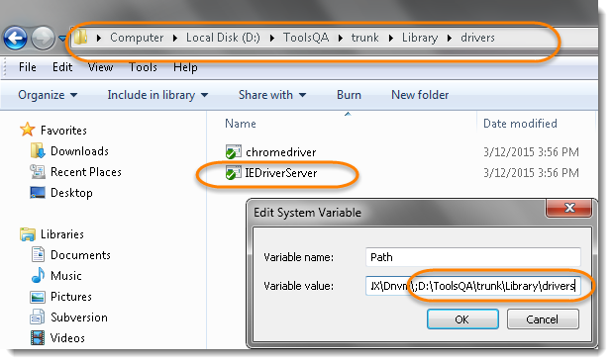Expand the breadcrumb arrow after trunk
This screenshot has width=613, height=364.
point(390,38)
